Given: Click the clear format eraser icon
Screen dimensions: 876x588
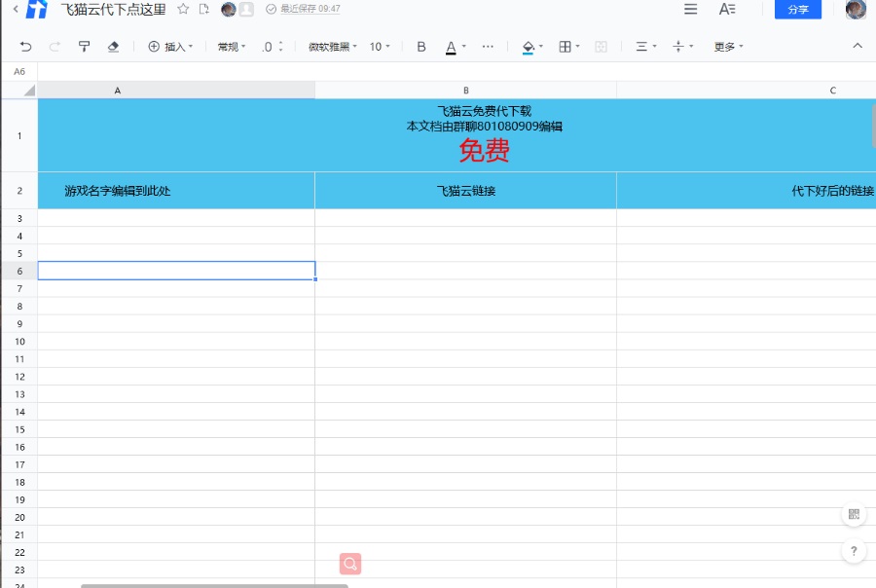Looking at the screenshot, I should [x=113, y=47].
